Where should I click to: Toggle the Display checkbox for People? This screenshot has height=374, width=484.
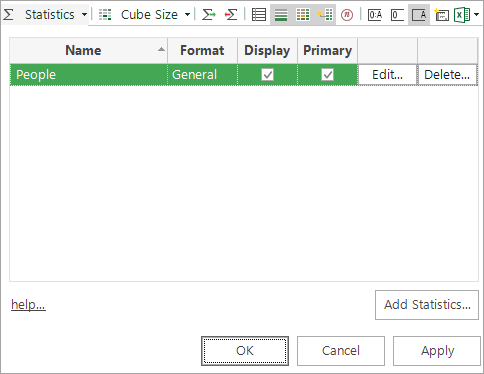click(267, 75)
